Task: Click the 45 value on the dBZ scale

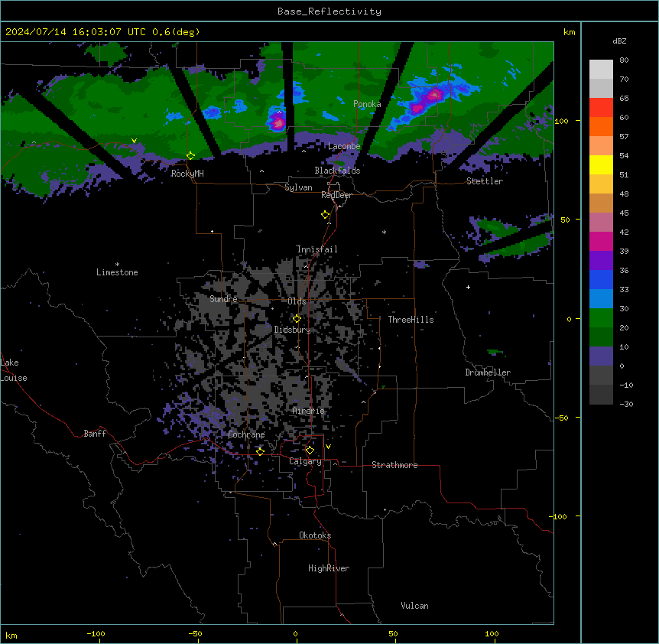Action: [624, 213]
